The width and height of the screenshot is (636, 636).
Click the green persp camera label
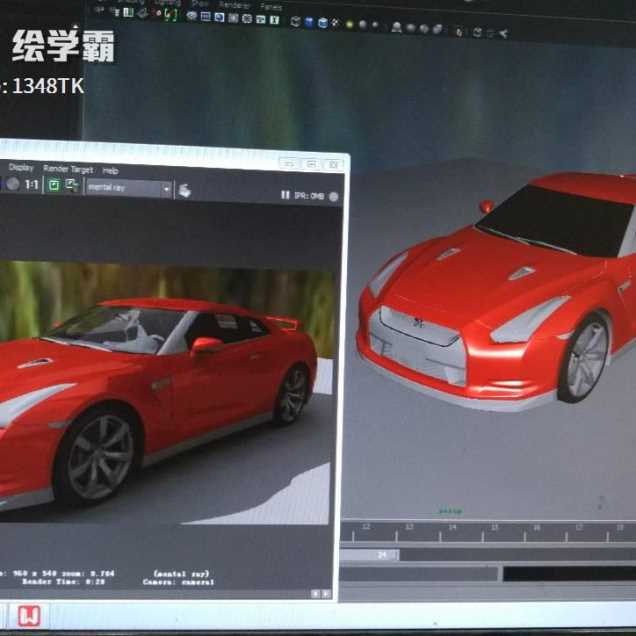pos(450,511)
